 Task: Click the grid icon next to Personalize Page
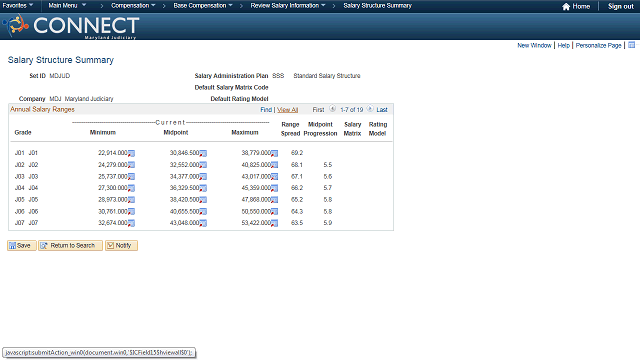tap(631, 45)
